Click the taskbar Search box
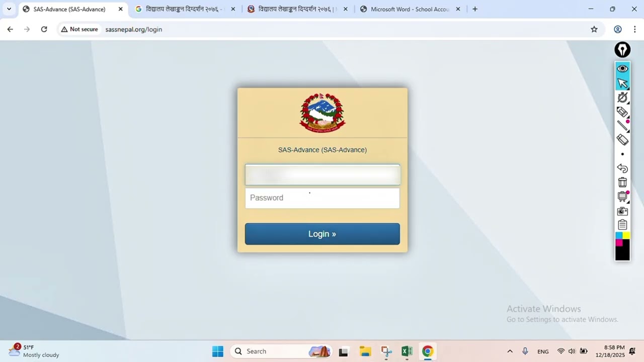Image resolution: width=644 pixels, height=362 pixels. [281, 351]
